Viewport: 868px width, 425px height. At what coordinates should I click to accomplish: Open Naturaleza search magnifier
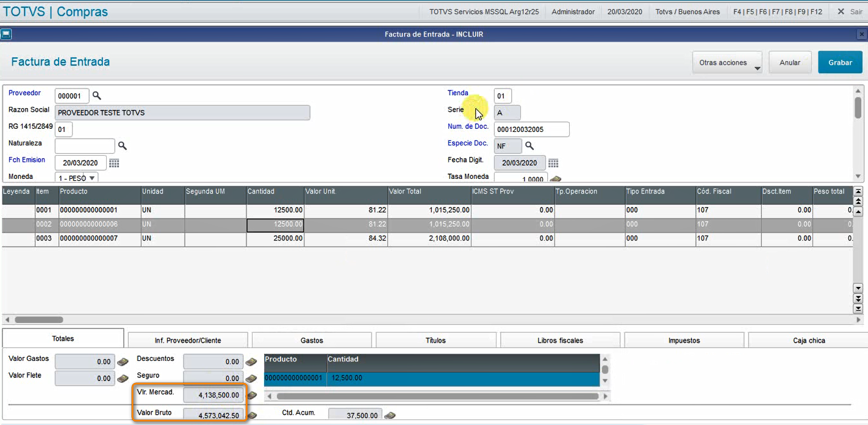coord(122,146)
